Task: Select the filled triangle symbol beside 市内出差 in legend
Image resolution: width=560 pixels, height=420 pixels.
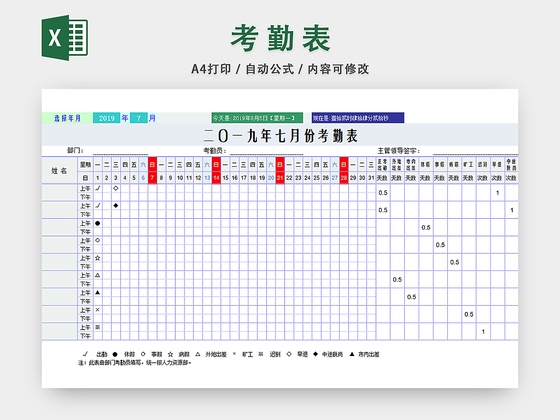Action: [x=352, y=354]
